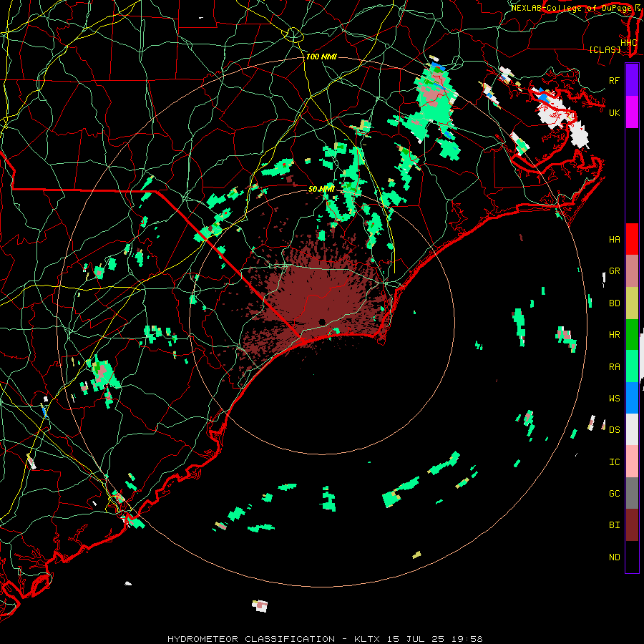This screenshot has width=644, height=644.
Task: Click the BD legend label
Action: click(x=614, y=303)
